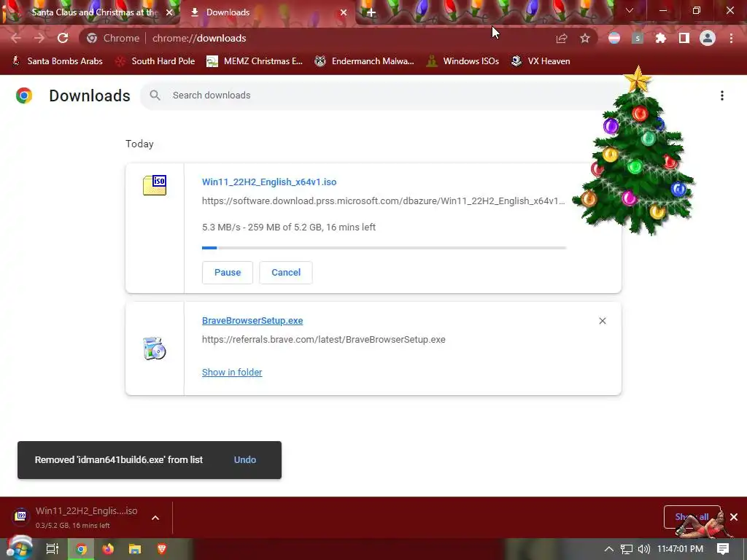Image resolution: width=747 pixels, height=560 pixels.
Task: Open the notification center icon
Action: (x=723, y=549)
